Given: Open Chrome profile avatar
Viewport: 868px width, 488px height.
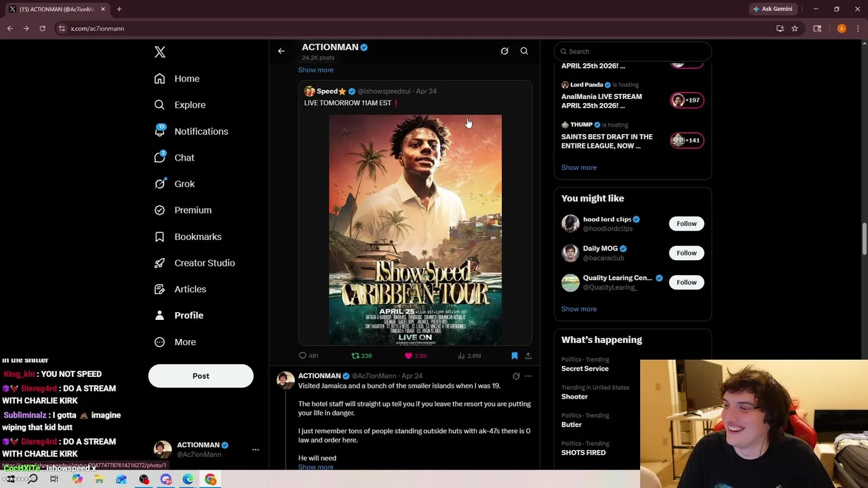Looking at the screenshot, I should pos(842,28).
